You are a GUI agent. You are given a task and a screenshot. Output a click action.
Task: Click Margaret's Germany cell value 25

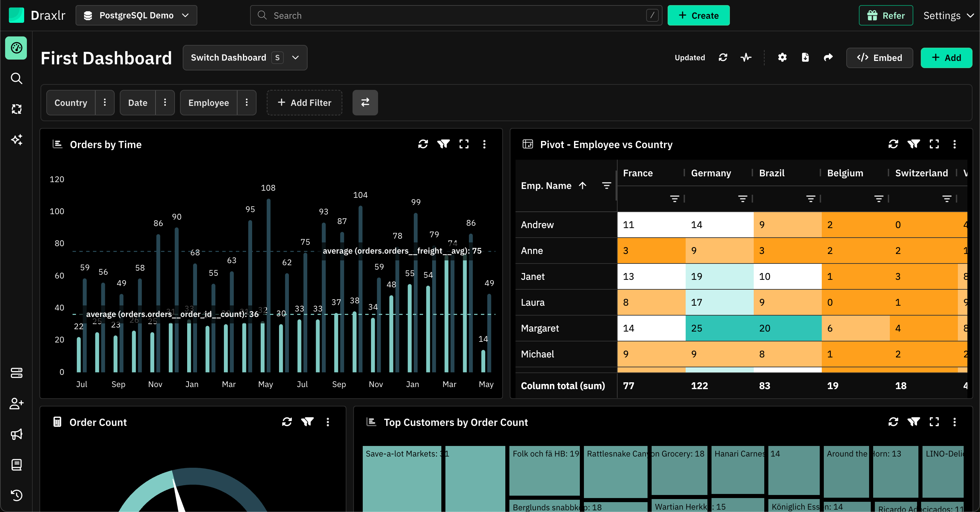coord(719,328)
